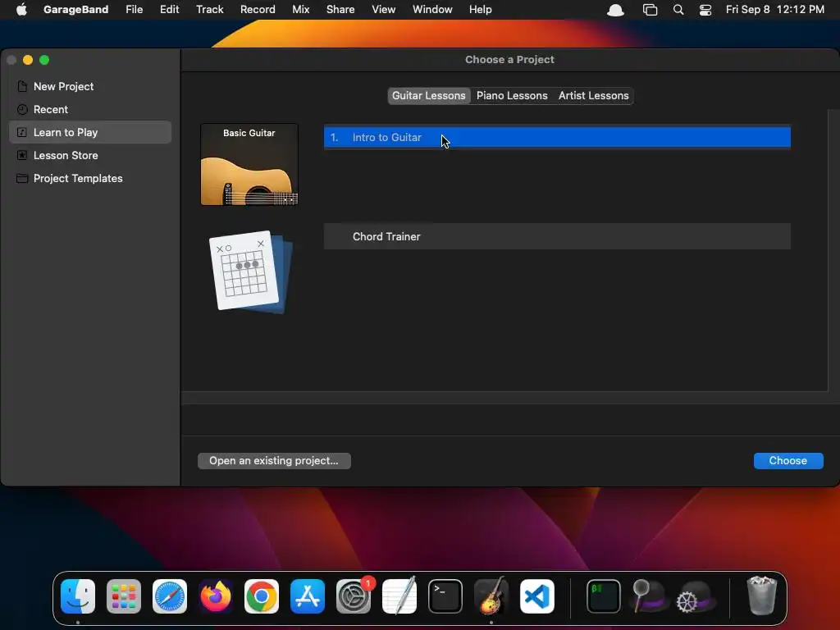Open the Help menu
The image size is (840, 630).
point(480,10)
